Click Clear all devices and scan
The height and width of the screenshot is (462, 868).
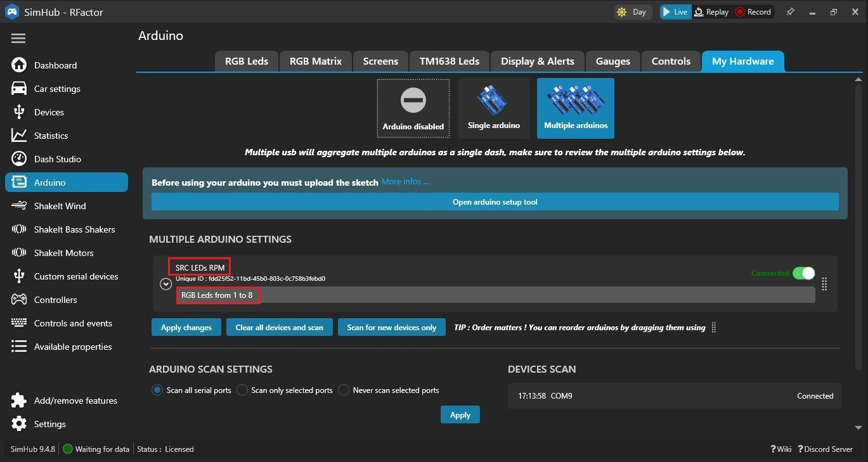click(x=280, y=327)
